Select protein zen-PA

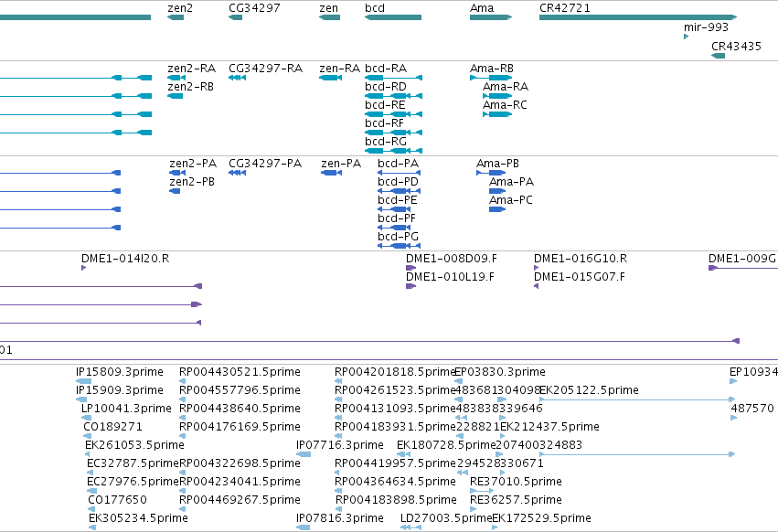(x=332, y=173)
